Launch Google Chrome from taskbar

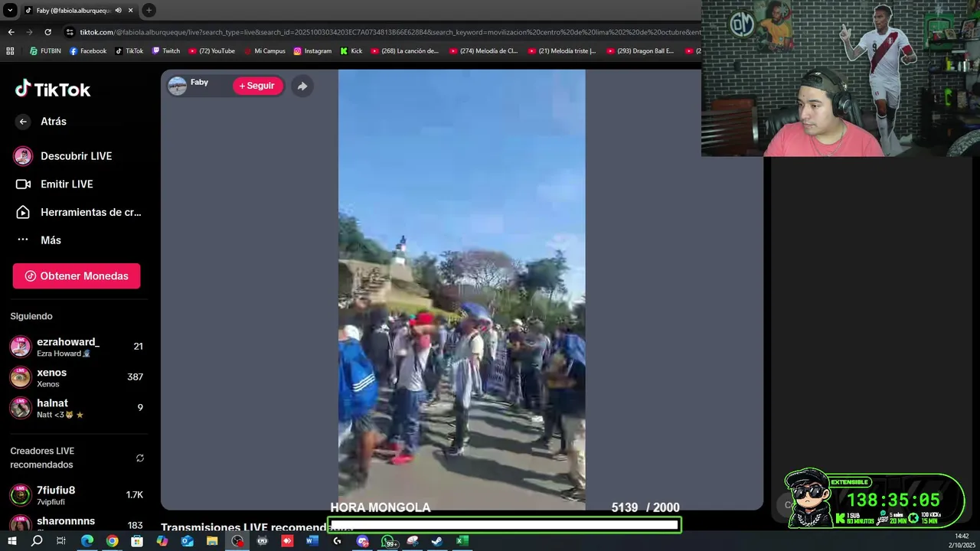[x=112, y=540]
